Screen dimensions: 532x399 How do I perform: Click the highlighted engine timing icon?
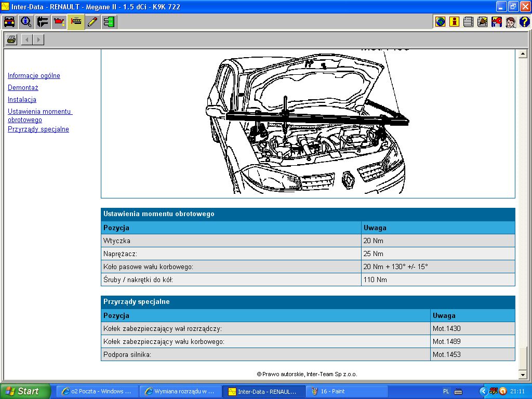(x=76, y=22)
